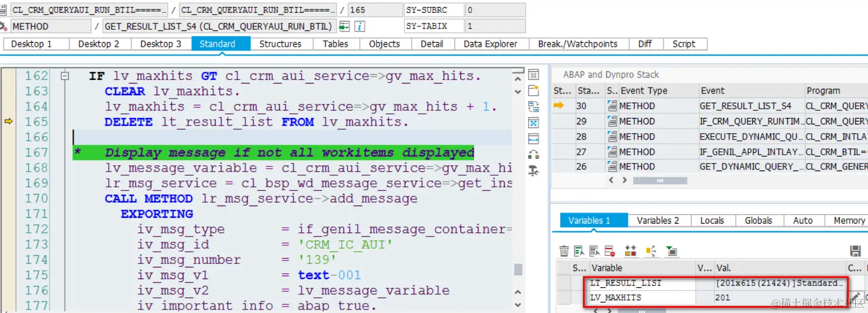The image size is (868, 313).
Task: Click the LV_MAXHITS variable name cell
Action: point(643,297)
